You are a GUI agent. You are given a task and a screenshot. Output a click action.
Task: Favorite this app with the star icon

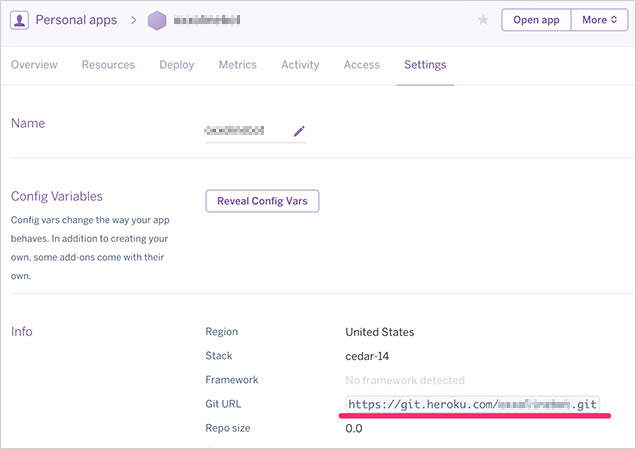pyautogui.click(x=484, y=20)
